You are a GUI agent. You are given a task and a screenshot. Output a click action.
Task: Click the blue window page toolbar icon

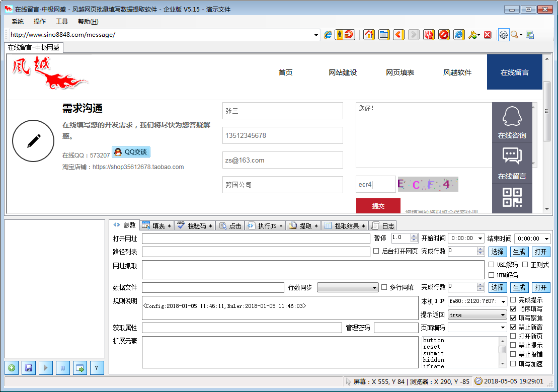pos(384,35)
